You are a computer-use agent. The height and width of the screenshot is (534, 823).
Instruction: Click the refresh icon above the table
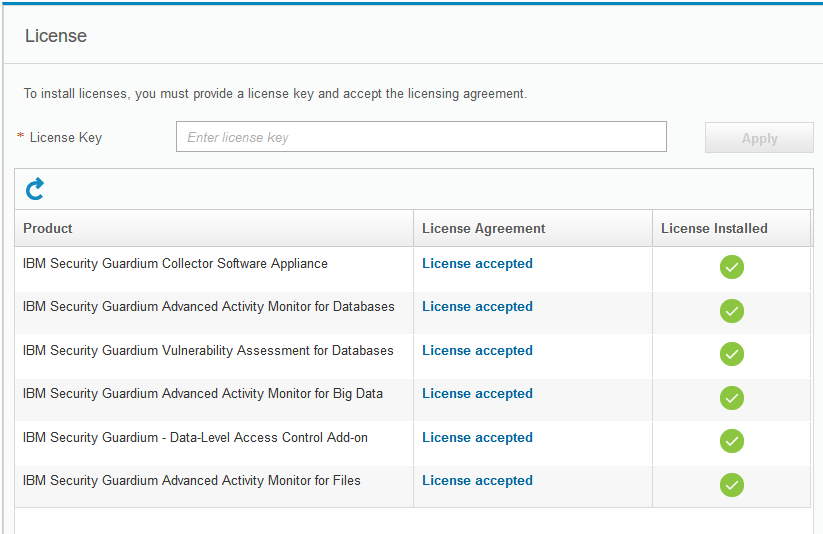(35, 188)
